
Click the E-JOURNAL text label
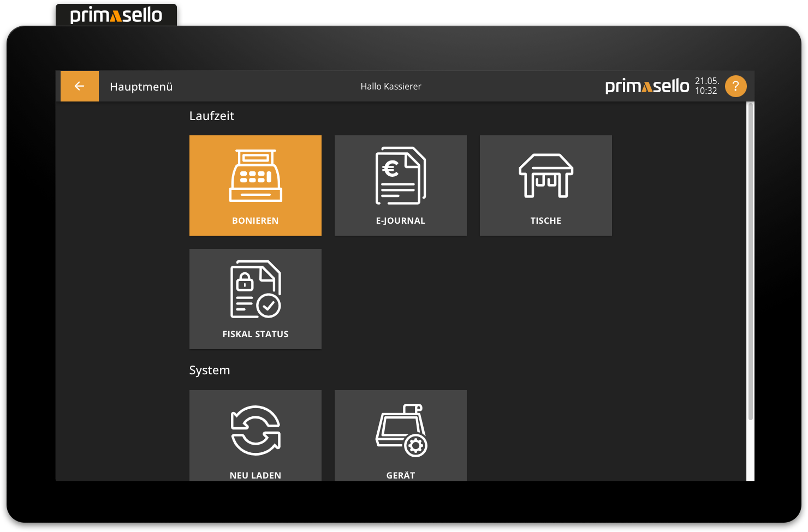point(400,220)
